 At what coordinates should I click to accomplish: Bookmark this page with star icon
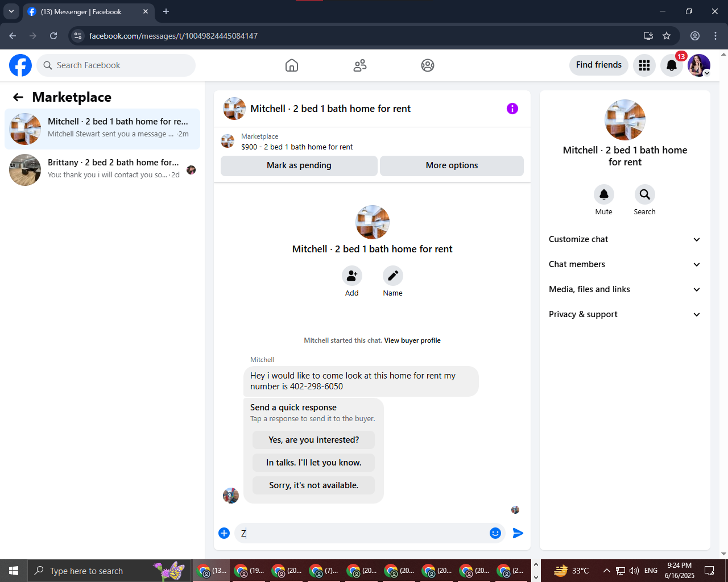click(667, 36)
